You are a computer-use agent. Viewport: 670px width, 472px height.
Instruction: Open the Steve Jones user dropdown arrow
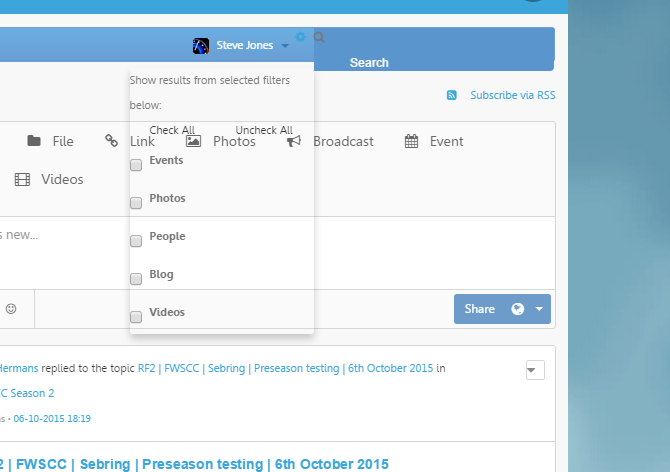285,46
